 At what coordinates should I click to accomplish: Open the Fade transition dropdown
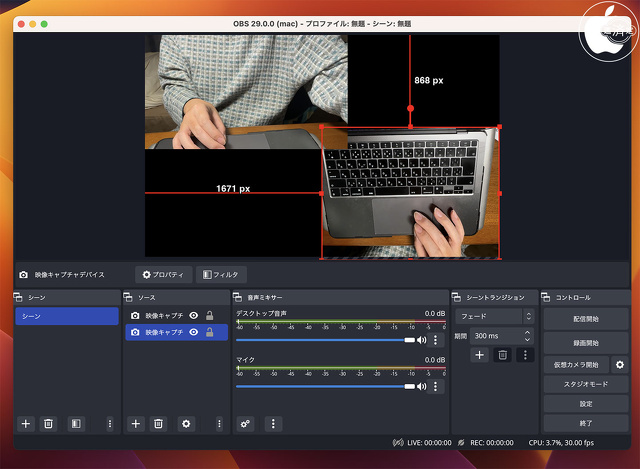(495, 316)
